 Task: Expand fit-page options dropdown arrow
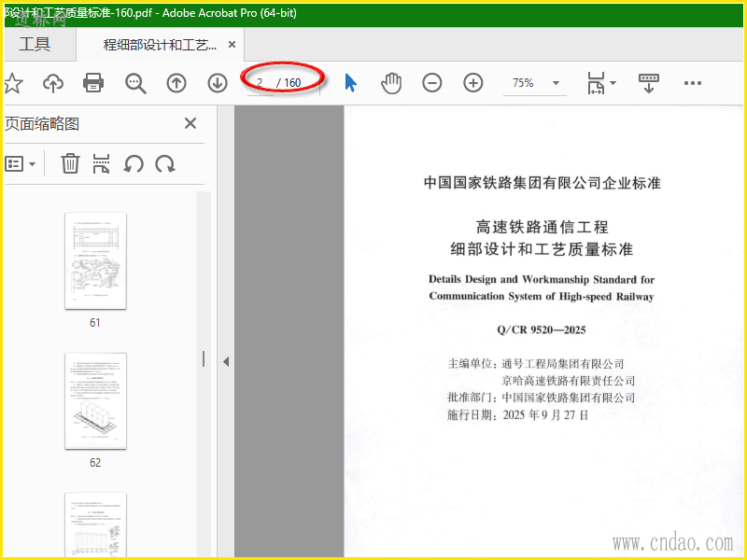point(613,83)
